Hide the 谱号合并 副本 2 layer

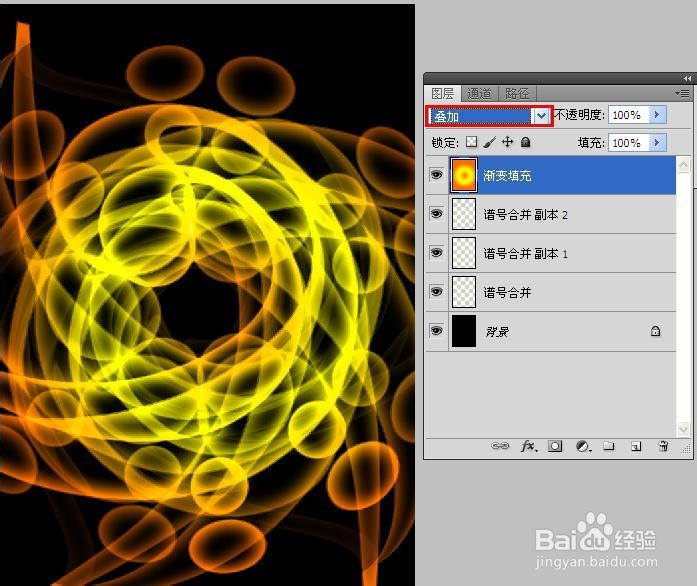[x=437, y=214]
